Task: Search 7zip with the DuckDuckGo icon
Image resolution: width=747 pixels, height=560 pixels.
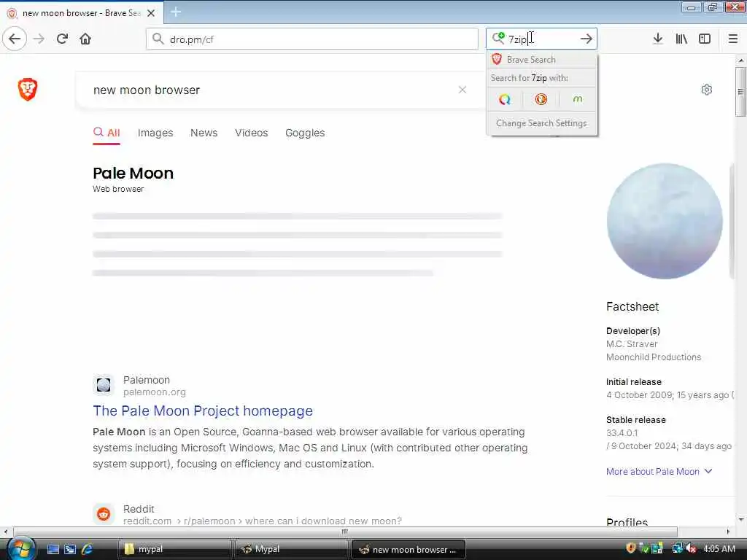Action: (541, 99)
